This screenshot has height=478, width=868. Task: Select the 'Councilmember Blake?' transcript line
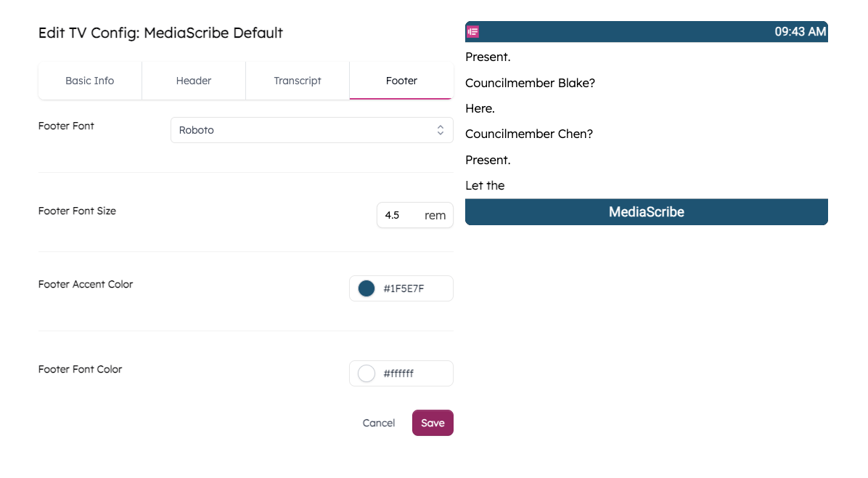click(531, 83)
